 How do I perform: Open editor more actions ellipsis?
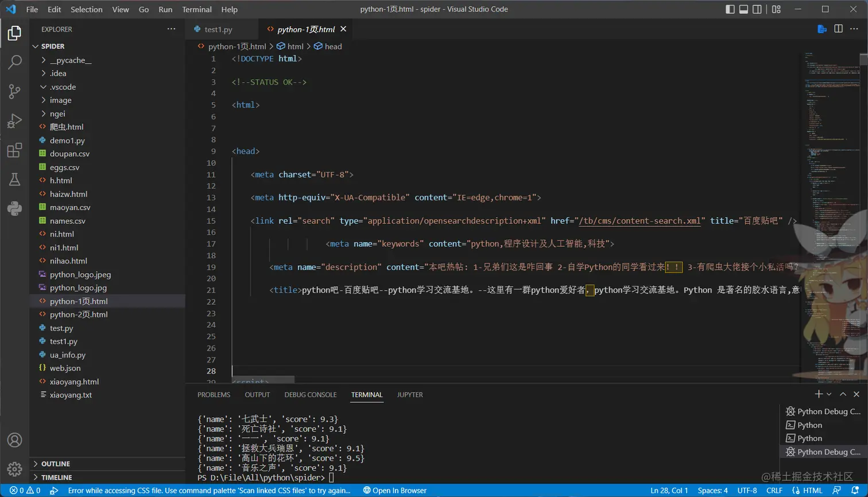pyautogui.click(x=854, y=29)
